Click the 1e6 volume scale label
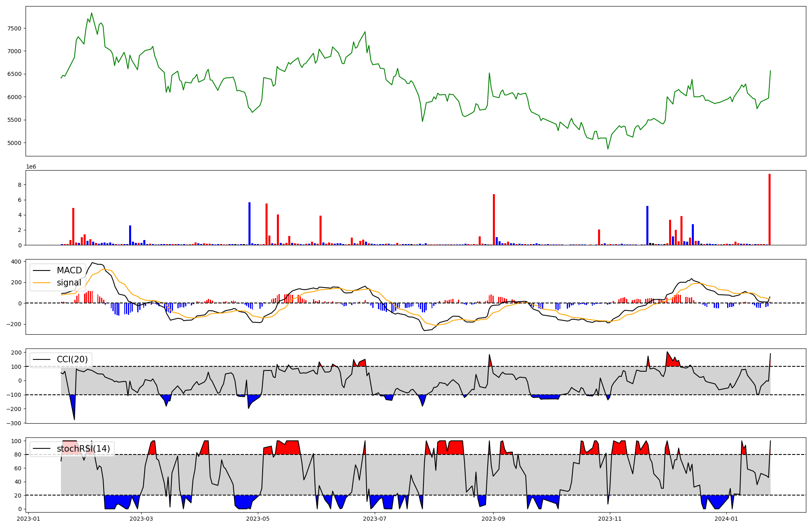This screenshot has width=812, height=528. pos(31,167)
